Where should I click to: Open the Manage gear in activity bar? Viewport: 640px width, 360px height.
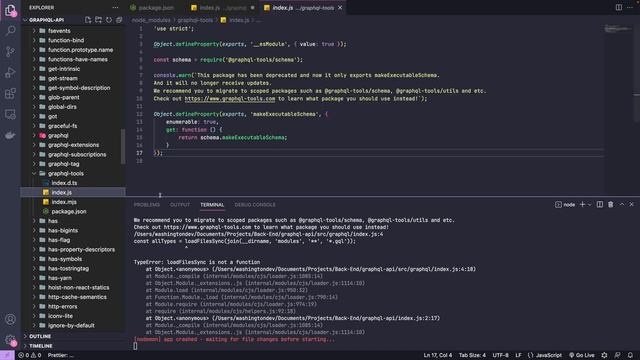coord(10,340)
